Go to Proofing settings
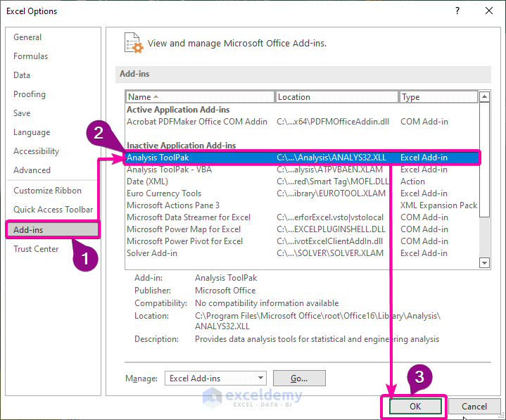506x420 pixels. pyautogui.click(x=30, y=94)
